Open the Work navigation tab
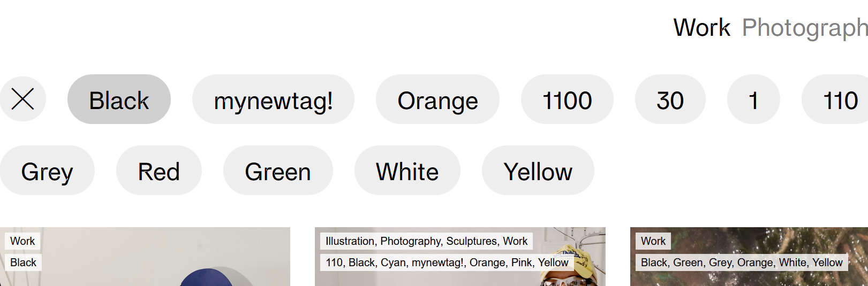 click(x=701, y=27)
